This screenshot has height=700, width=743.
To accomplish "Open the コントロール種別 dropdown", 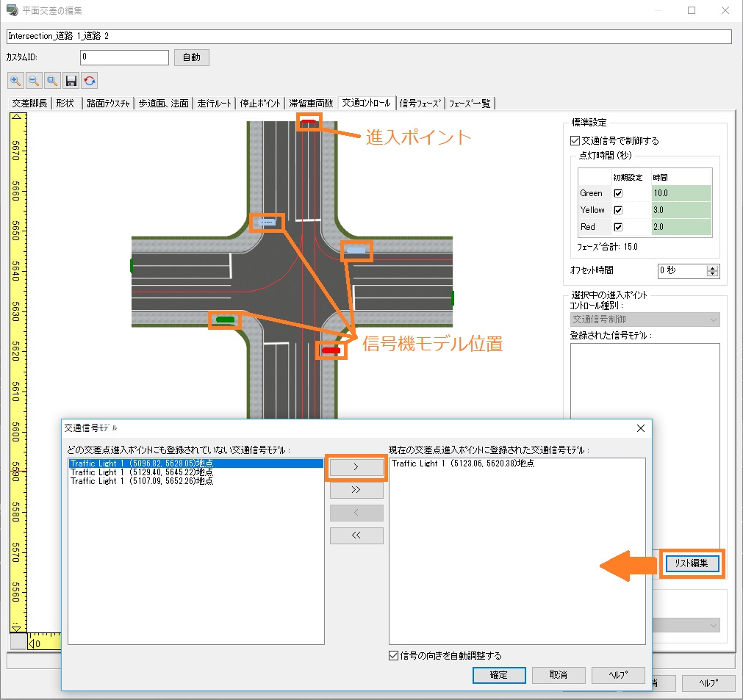I will (645, 320).
